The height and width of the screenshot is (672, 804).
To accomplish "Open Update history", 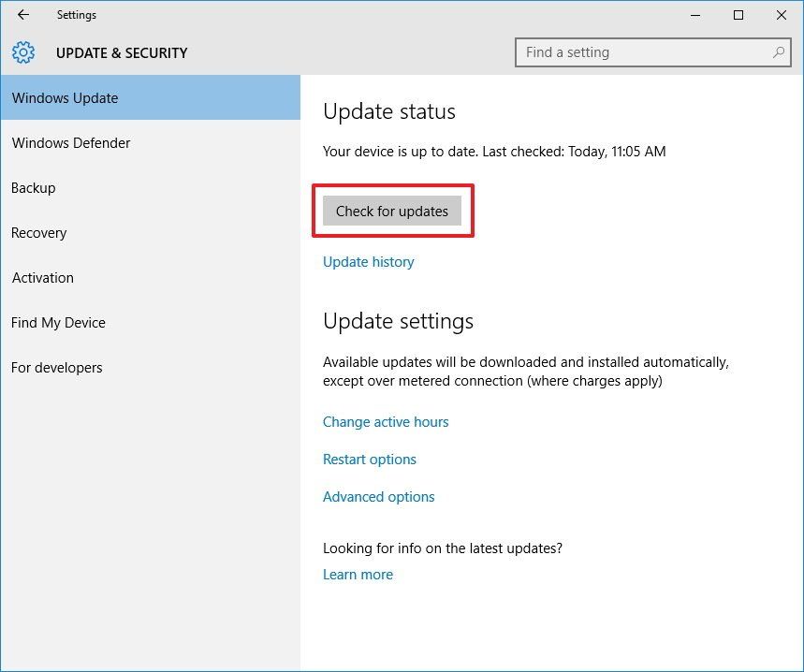I will (x=368, y=261).
